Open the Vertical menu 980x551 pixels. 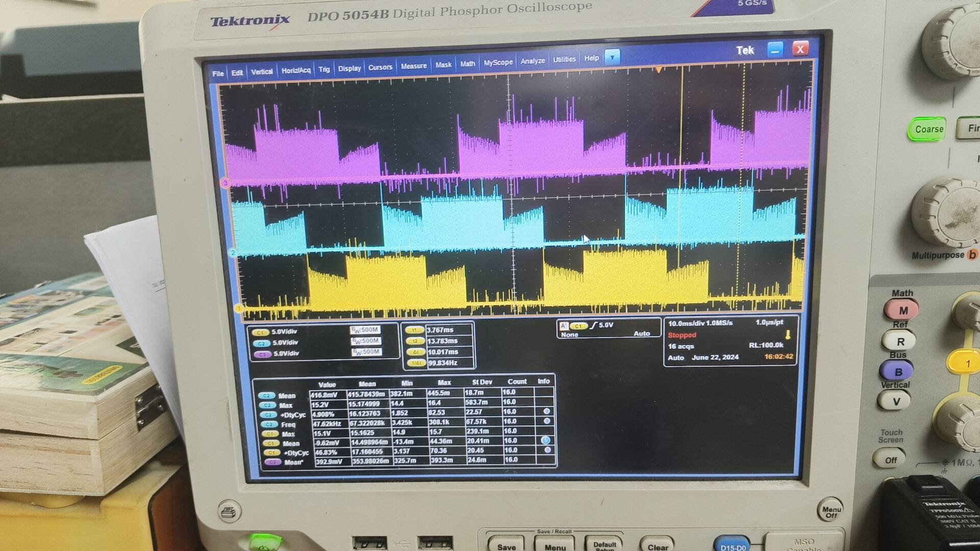[x=262, y=72]
